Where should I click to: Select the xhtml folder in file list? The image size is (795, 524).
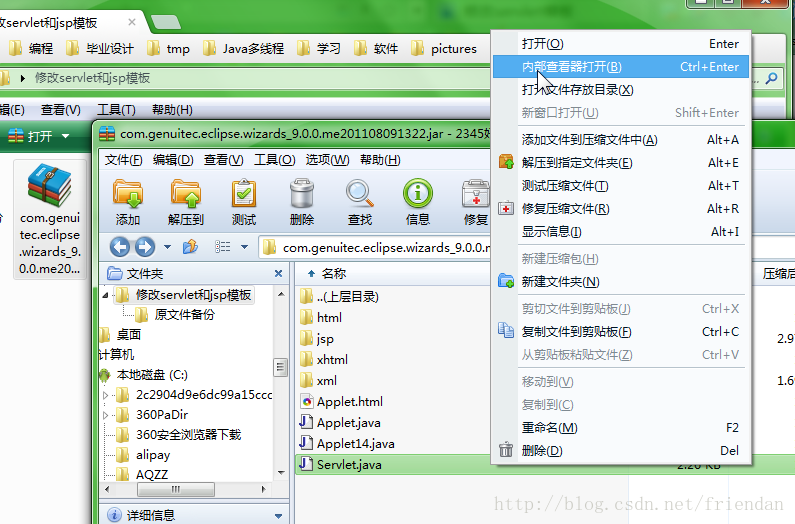point(323,360)
